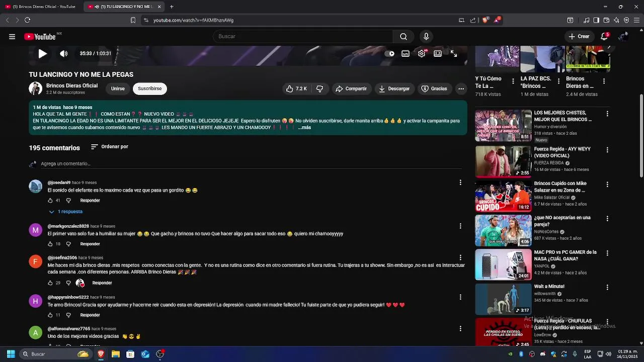Enter full screen mode
Image resolution: width=644 pixels, height=362 pixels.
454,53
